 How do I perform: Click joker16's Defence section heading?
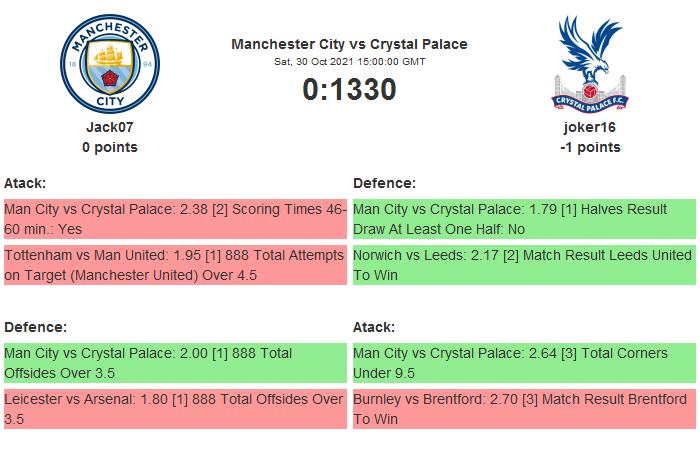385,183
